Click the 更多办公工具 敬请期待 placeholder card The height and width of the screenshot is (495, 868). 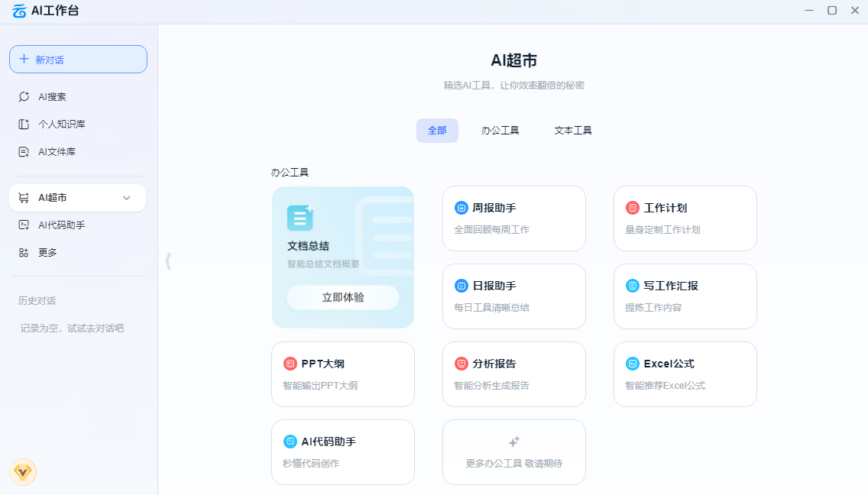pos(513,452)
